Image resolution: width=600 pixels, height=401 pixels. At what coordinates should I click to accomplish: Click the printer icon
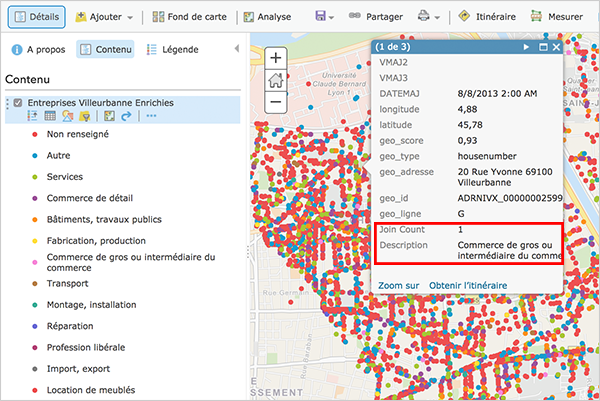click(x=424, y=16)
